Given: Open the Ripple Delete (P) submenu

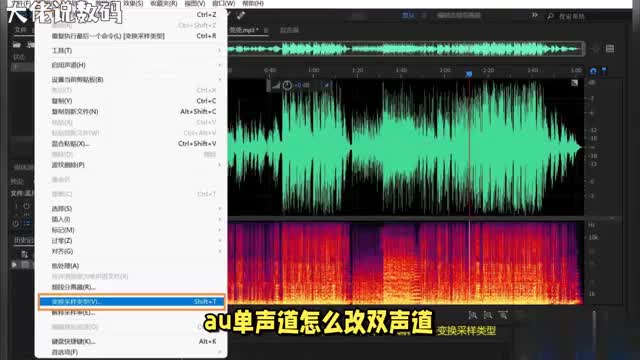Looking at the screenshot, I should coord(131,165).
